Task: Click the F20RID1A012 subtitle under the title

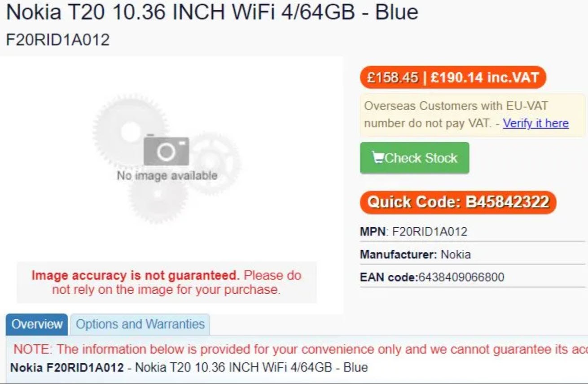Action: pyautogui.click(x=58, y=40)
